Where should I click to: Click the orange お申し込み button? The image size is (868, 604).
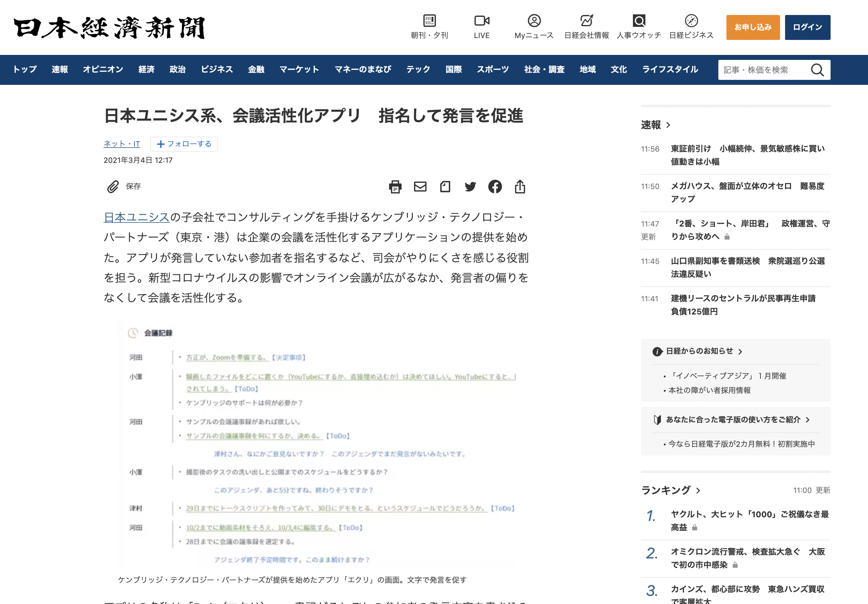point(753,27)
